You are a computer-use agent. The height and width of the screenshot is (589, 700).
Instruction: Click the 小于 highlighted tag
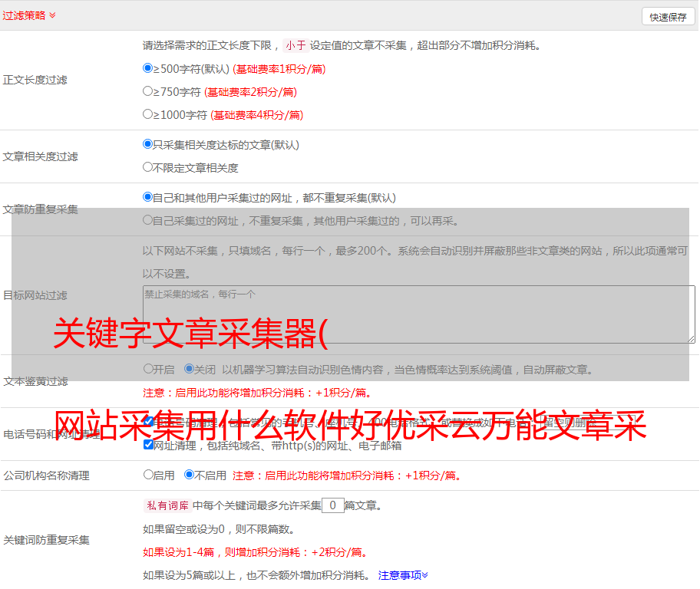pos(296,45)
